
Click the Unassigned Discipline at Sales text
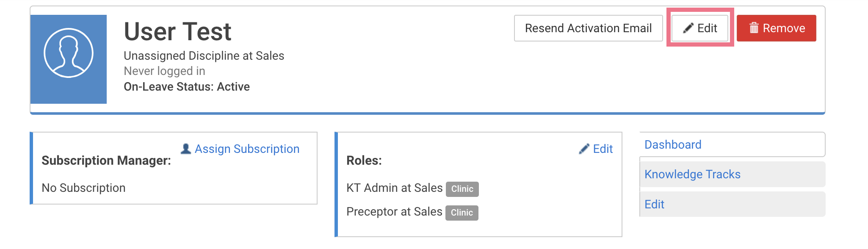tap(204, 56)
